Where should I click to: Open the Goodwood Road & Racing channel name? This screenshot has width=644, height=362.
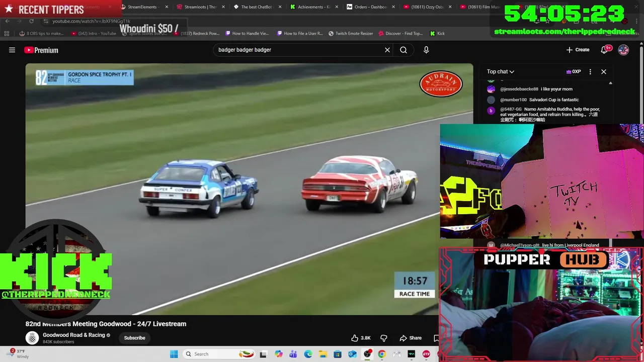point(74,335)
